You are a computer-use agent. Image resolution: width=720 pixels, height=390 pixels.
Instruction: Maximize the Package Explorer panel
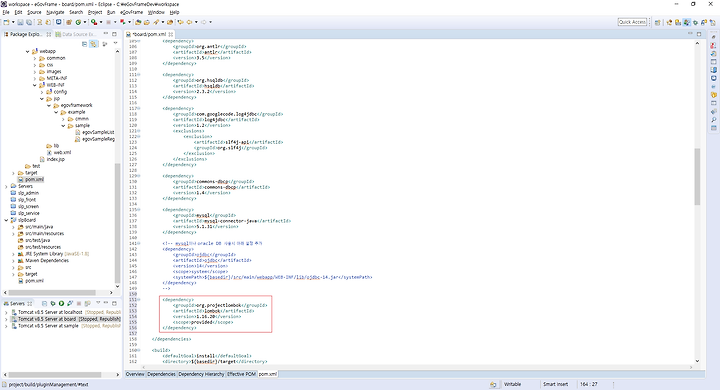(114, 34)
